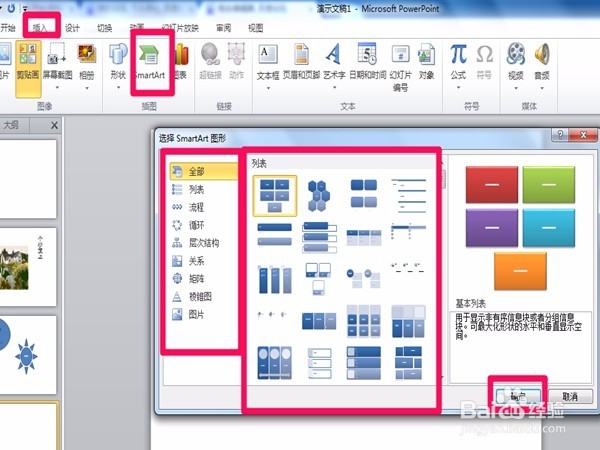Select the 列表 list category
Screen dimensions: 600x450
click(204, 189)
